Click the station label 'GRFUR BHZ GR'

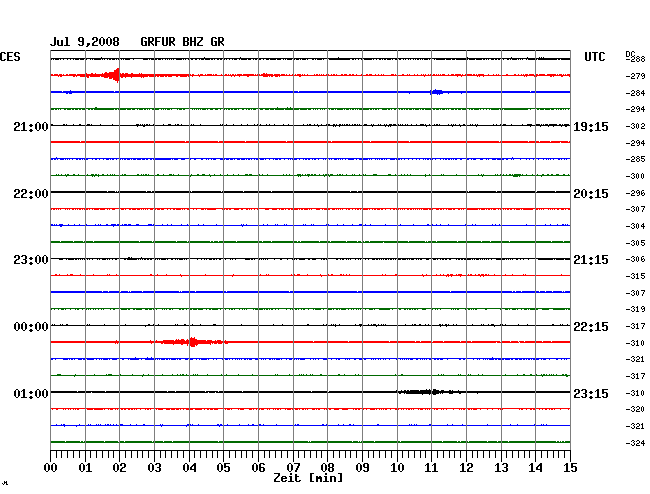click(x=182, y=42)
